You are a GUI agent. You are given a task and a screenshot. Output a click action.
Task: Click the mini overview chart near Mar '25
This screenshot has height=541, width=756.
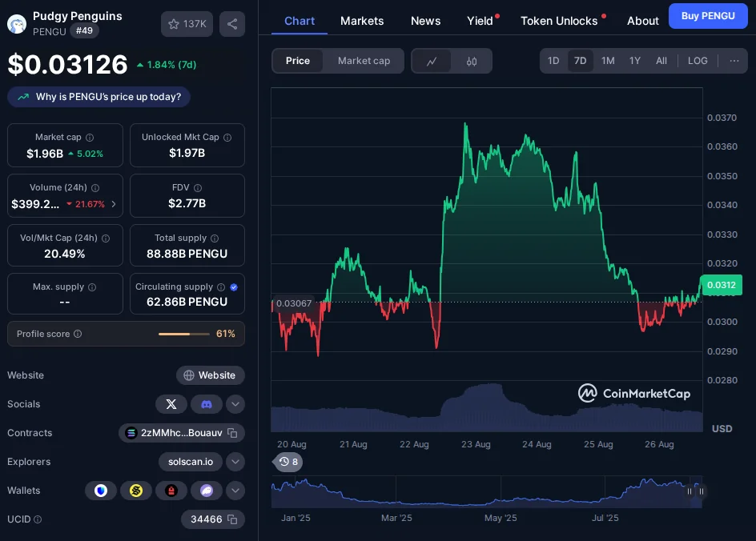click(396, 492)
